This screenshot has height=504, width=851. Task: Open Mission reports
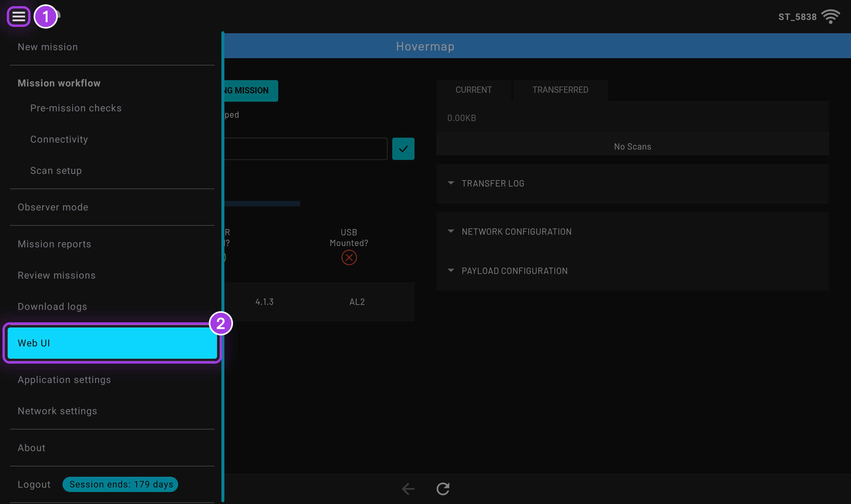pos(54,244)
